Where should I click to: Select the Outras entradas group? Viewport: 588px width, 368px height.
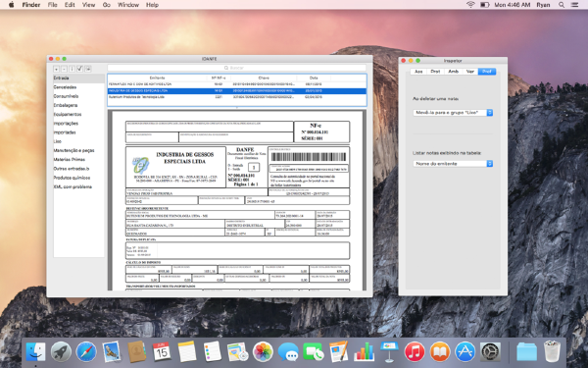tap(78, 169)
